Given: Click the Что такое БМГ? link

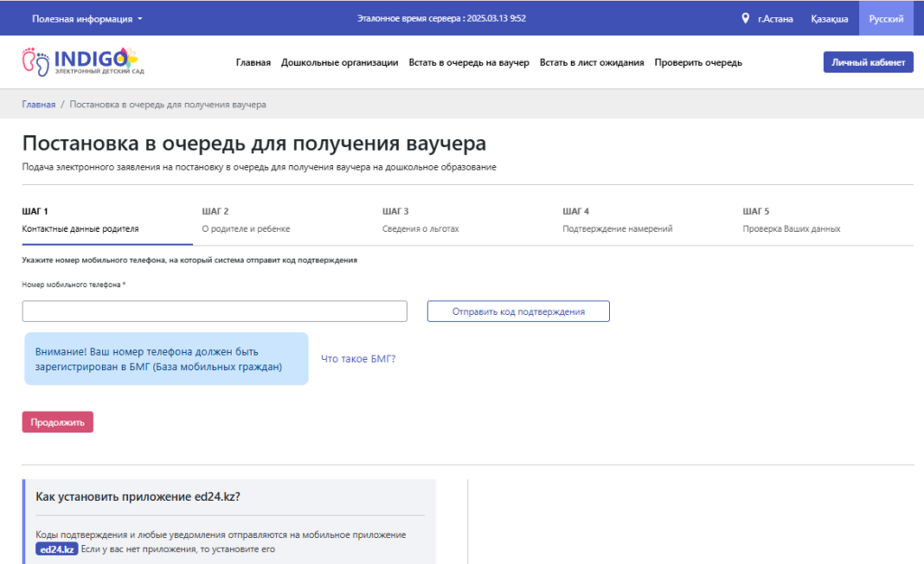Looking at the screenshot, I should [358, 358].
